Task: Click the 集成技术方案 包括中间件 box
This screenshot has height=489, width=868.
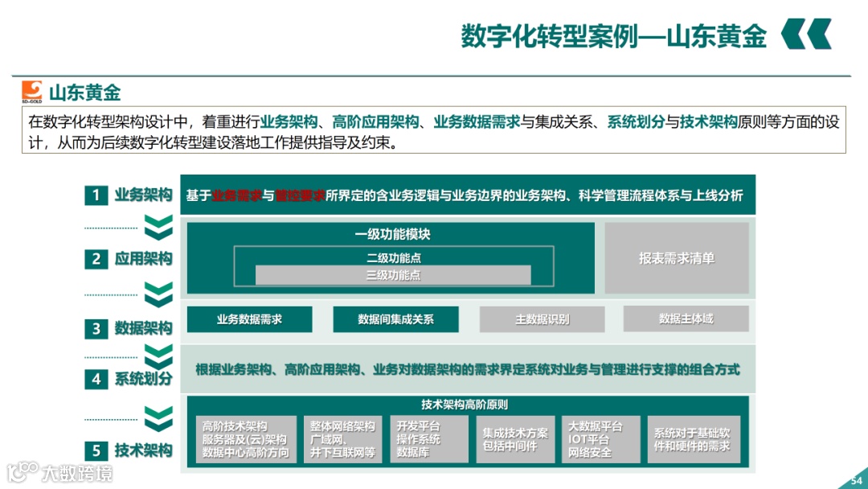Action: [x=515, y=440]
